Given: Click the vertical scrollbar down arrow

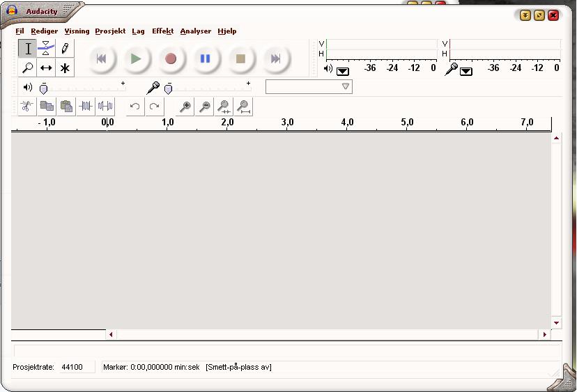Looking at the screenshot, I should 556,323.
